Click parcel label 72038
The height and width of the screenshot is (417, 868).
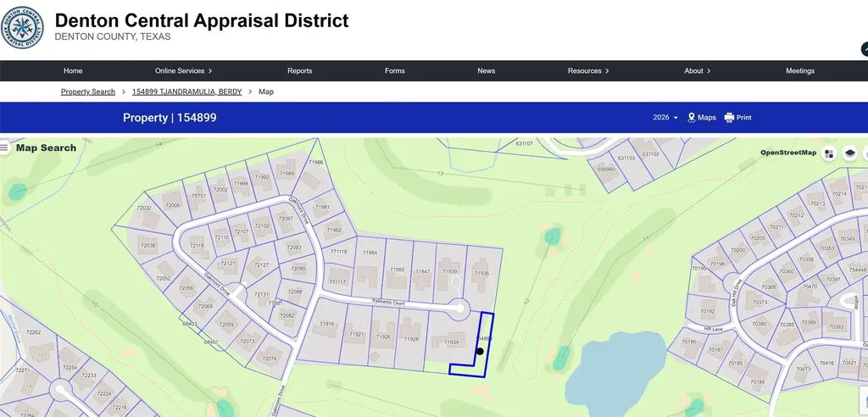147,245
